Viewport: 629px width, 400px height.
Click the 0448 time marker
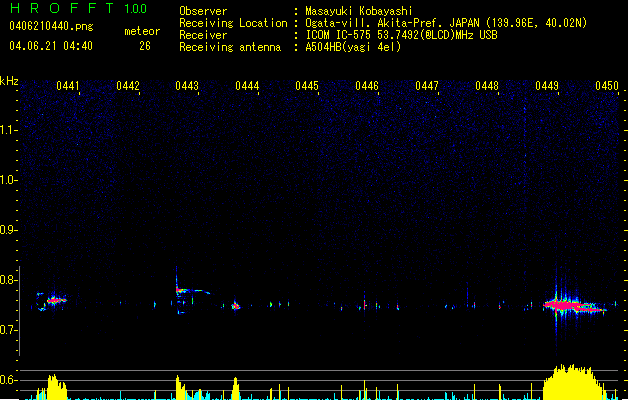click(x=487, y=86)
